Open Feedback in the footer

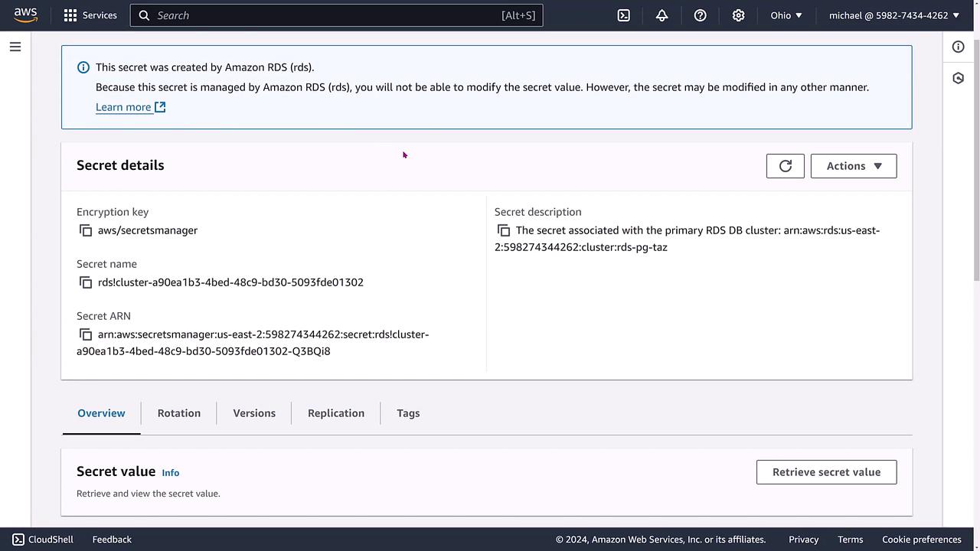(x=112, y=540)
